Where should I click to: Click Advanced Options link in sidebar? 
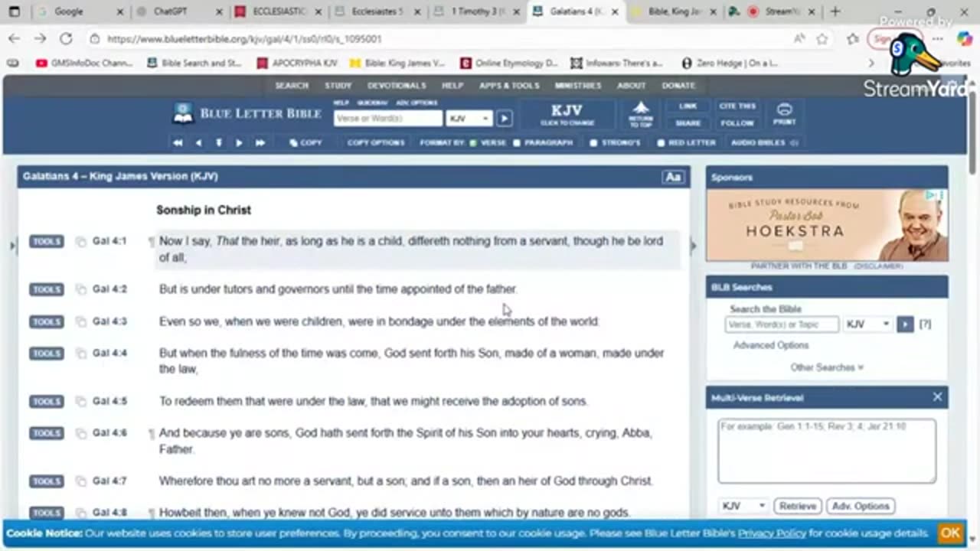pos(770,345)
